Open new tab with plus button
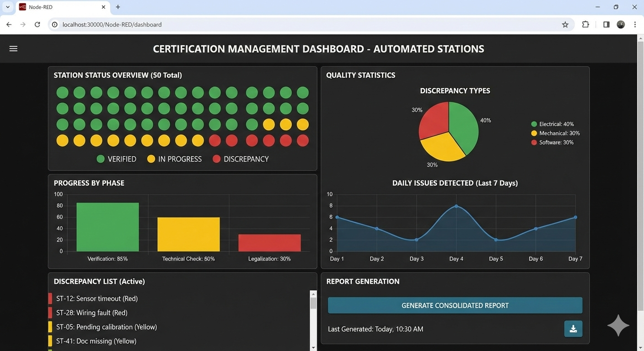The width and height of the screenshot is (644, 351). (118, 7)
